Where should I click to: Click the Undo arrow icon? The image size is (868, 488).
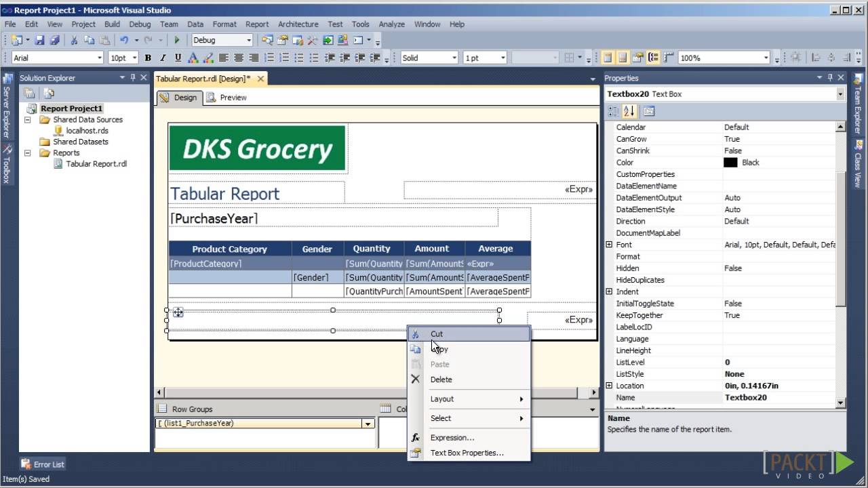(x=124, y=41)
